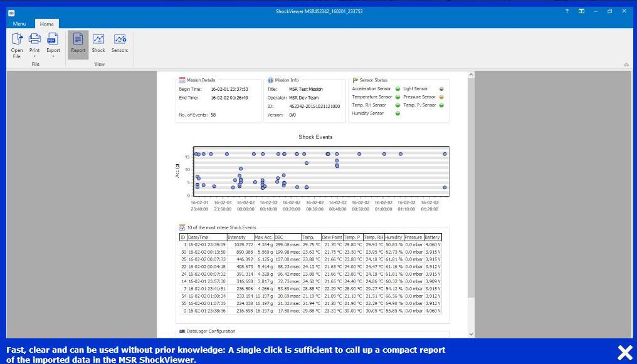The width and height of the screenshot is (637, 364).
Task: Click the Battery column header
Action: pos(432,237)
